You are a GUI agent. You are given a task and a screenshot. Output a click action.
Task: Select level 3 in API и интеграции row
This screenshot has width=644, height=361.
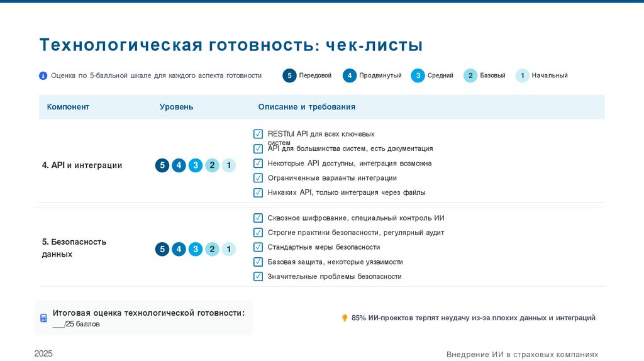coord(196,165)
